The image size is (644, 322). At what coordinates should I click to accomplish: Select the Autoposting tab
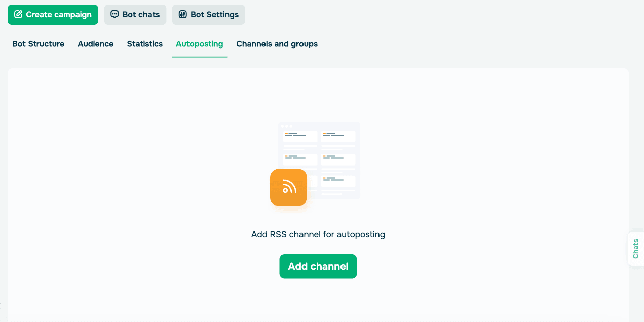point(200,44)
